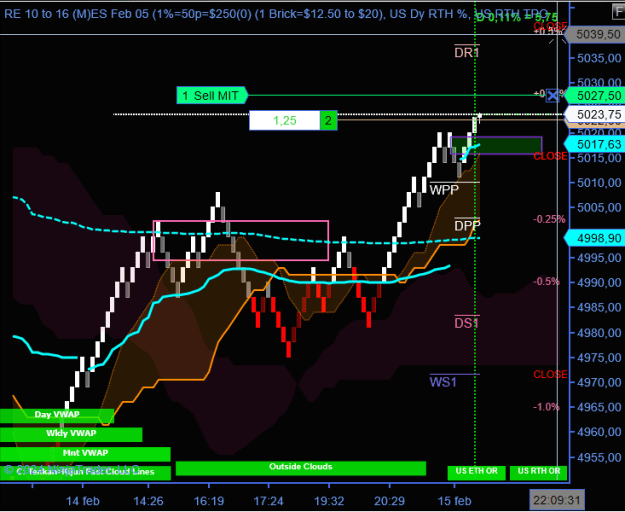The image size is (625, 512).
Task: Click the 5039,50 gray price marker
Action: click(595, 34)
